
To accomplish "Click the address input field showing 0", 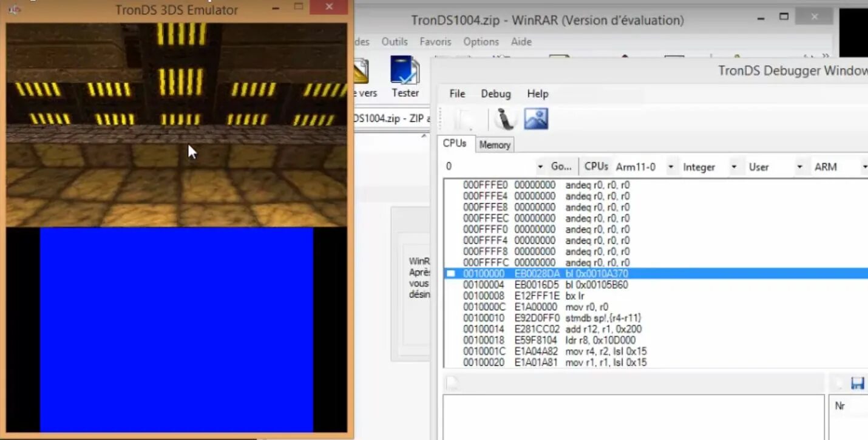I will coord(489,167).
